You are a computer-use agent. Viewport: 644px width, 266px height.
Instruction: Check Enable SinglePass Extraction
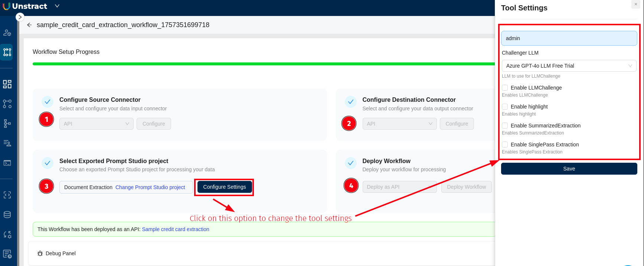tap(505, 145)
